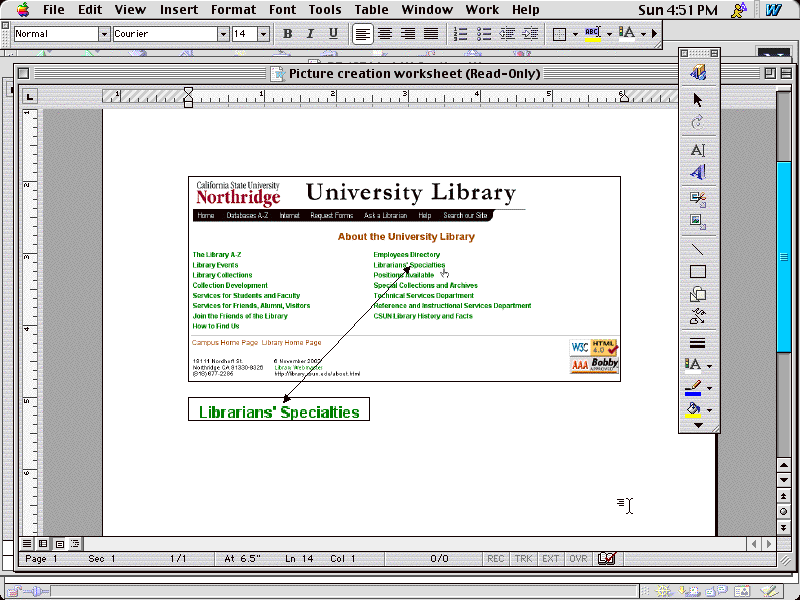Align text left
Viewport: 800px width, 600px height.
[x=362, y=34]
